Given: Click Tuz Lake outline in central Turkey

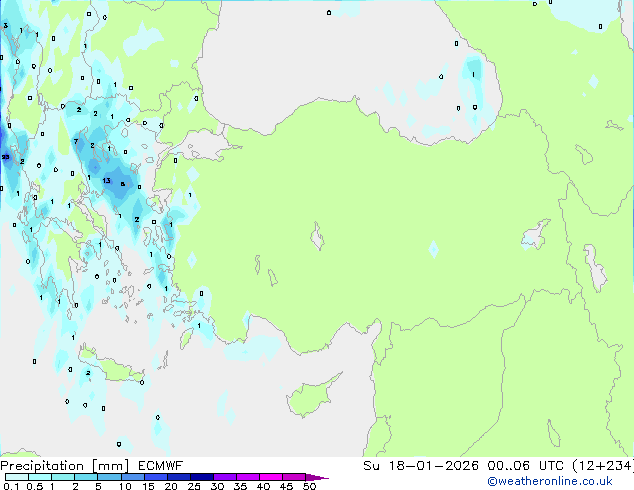Looking at the screenshot, I should 317,236.
